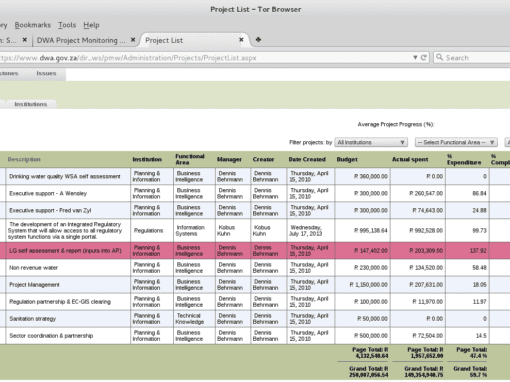Select 'Executive support - Fred van Zyl' description

click(x=50, y=210)
